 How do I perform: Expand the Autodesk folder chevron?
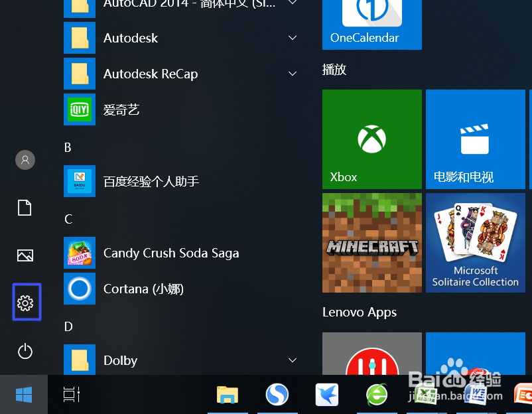point(293,38)
